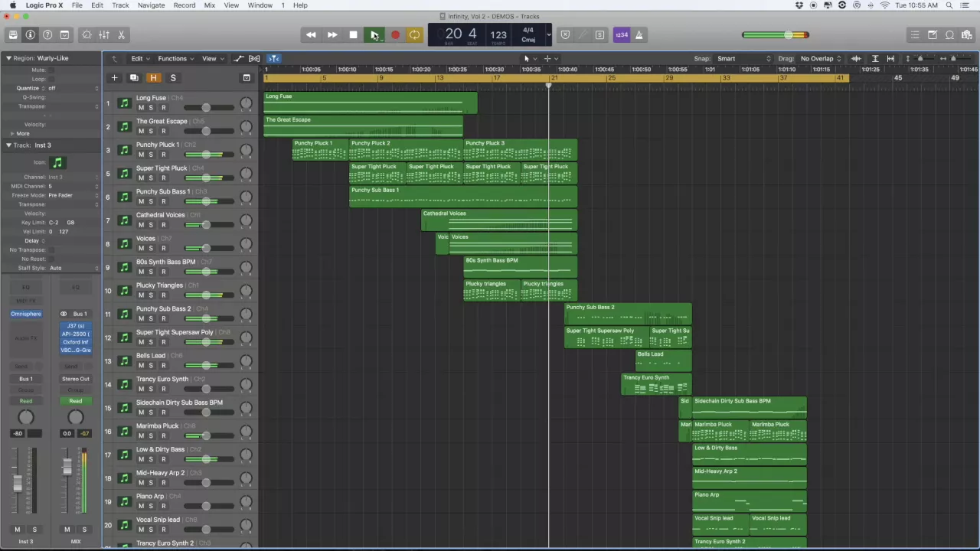Open the Functions dropdown menu
Image resolution: width=980 pixels, height=551 pixels.
click(175, 58)
